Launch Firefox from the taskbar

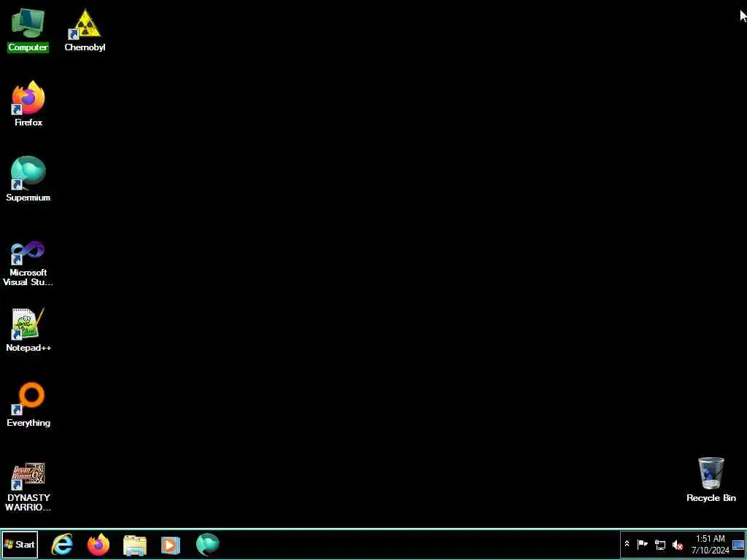pyautogui.click(x=98, y=544)
